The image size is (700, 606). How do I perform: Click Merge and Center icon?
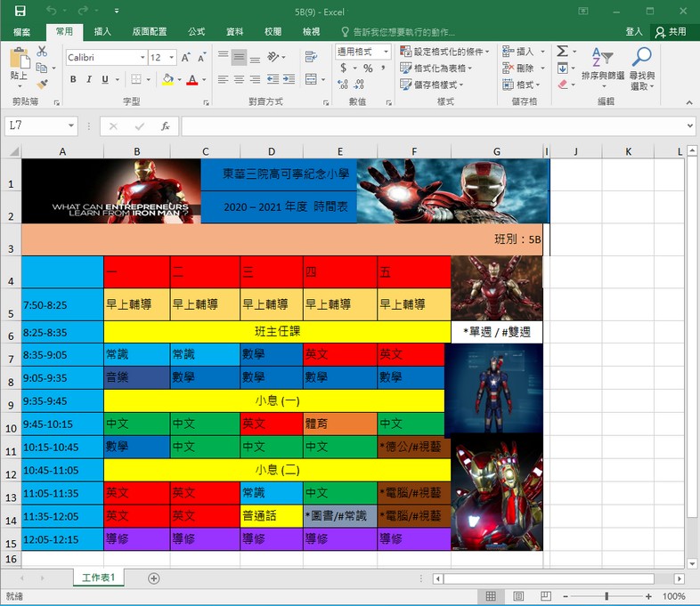point(311,79)
